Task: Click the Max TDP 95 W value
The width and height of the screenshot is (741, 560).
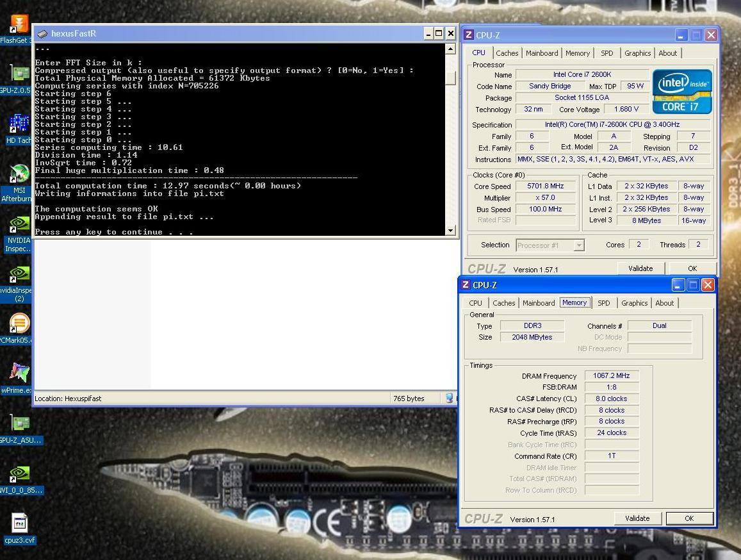Action: (x=635, y=86)
